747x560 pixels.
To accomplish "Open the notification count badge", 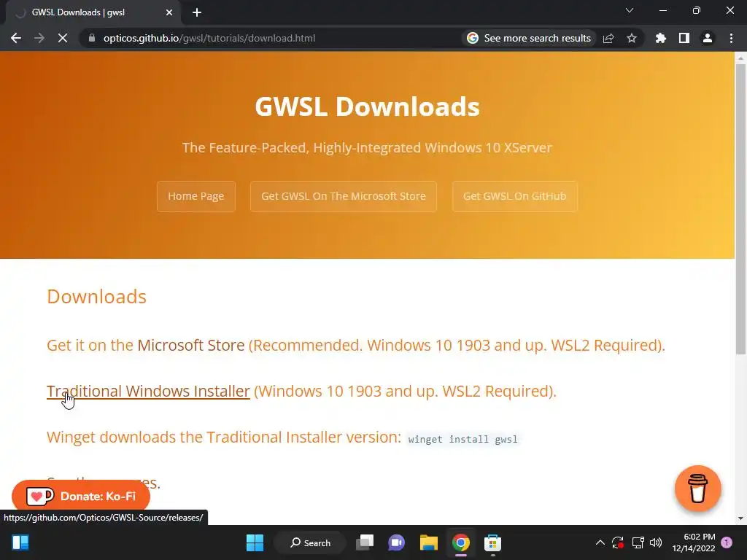I will coord(727,542).
